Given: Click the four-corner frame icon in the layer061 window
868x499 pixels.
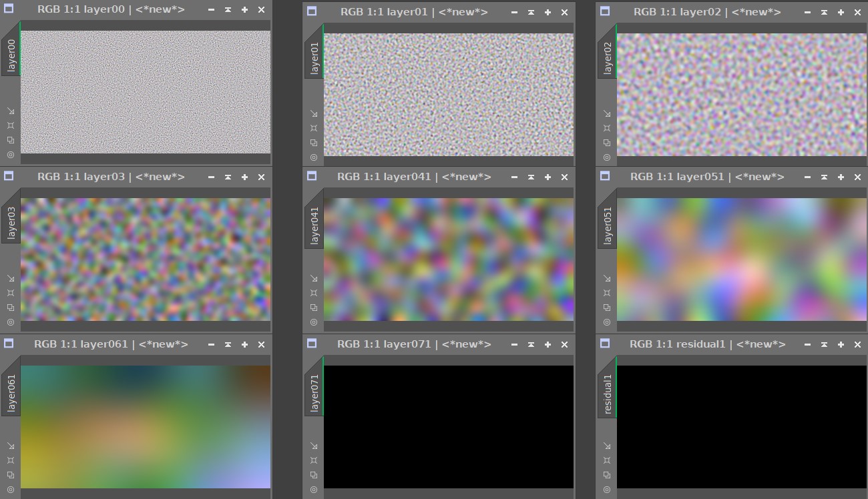Looking at the screenshot, I should 11,460.
